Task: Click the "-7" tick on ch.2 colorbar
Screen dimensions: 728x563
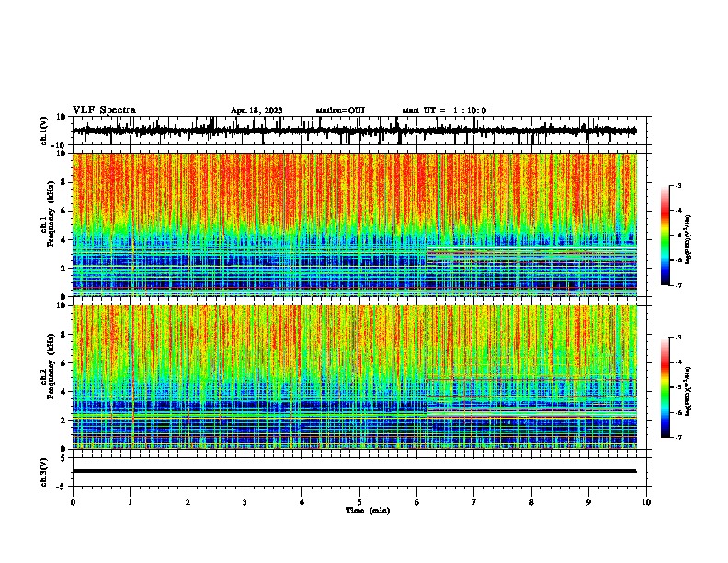Action: 678,437
